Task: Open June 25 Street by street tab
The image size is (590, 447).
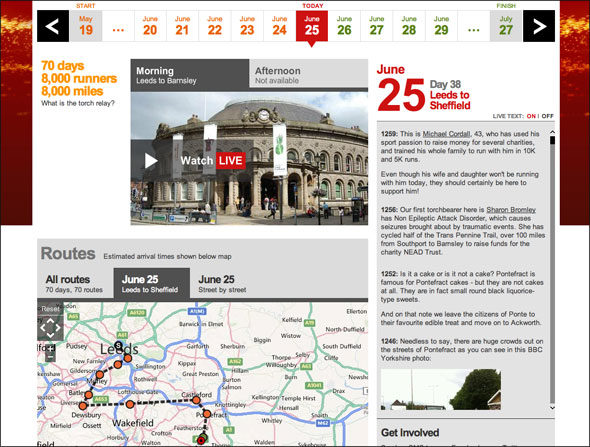Action: pos(223,284)
